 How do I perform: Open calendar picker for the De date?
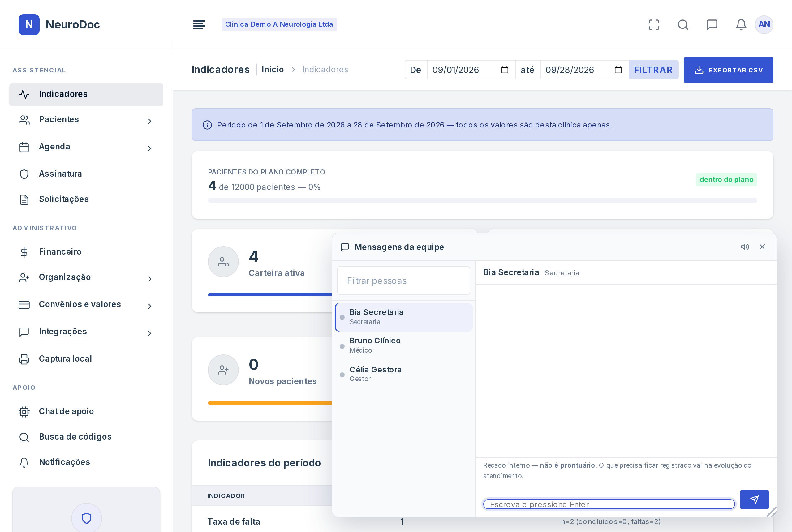505,70
